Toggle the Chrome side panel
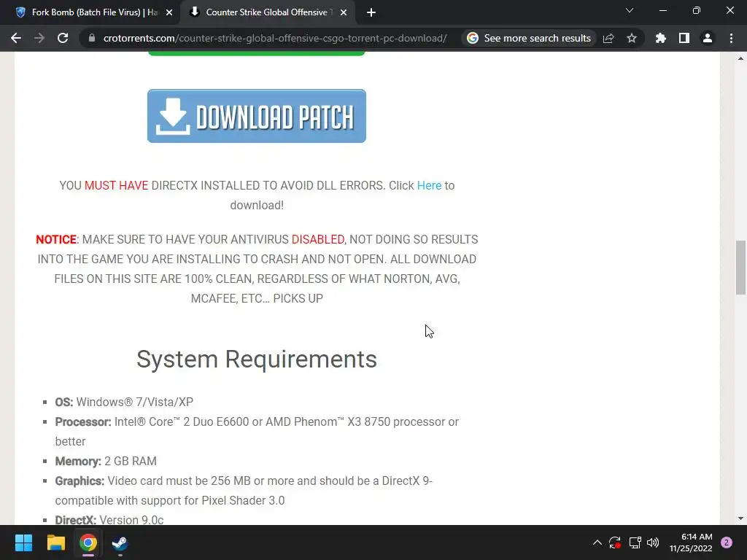Screen dimensions: 747x560 point(684,38)
